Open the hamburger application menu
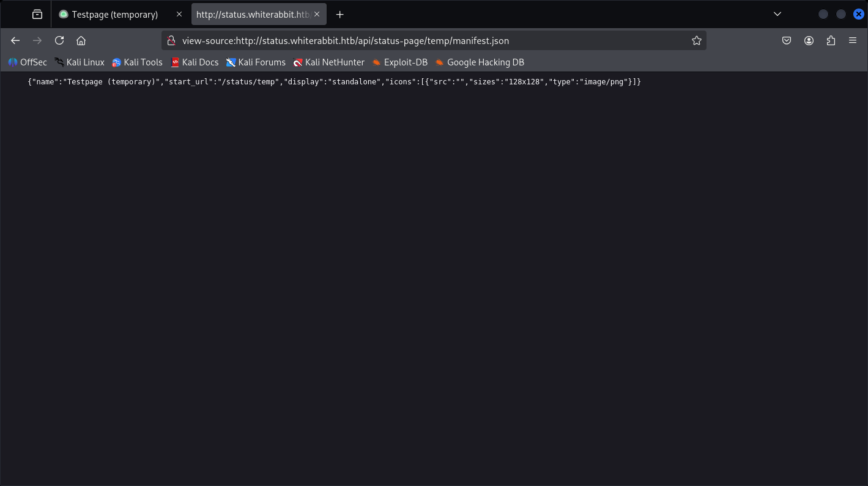The image size is (868, 486). (853, 40)
